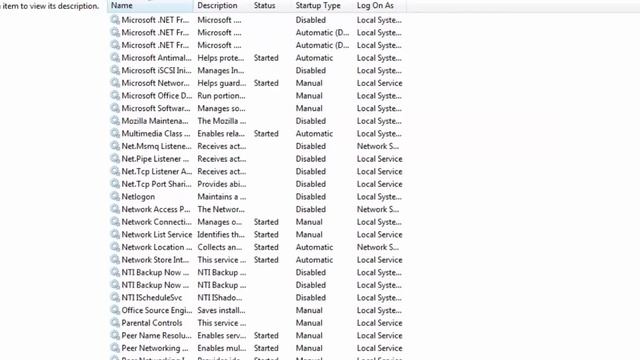Click the Network Store Int... service name
This screenshot has height=360, width=640.
click(155, 260)
